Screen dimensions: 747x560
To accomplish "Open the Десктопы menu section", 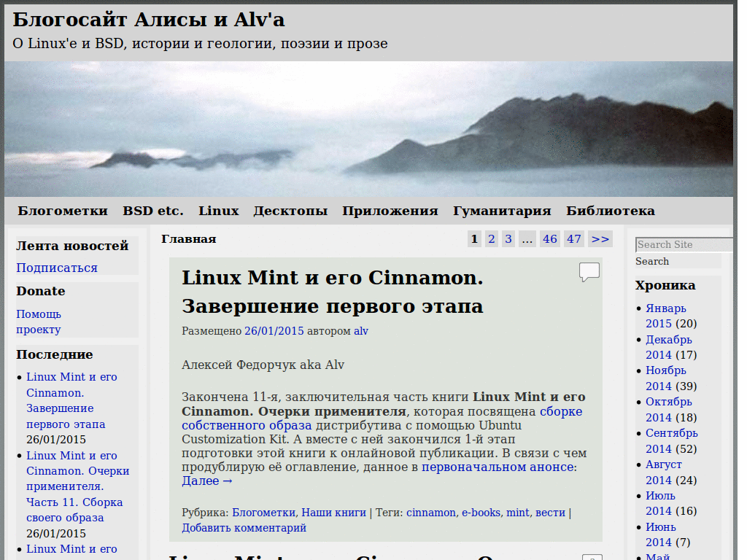I will click(x=290, y=211).
